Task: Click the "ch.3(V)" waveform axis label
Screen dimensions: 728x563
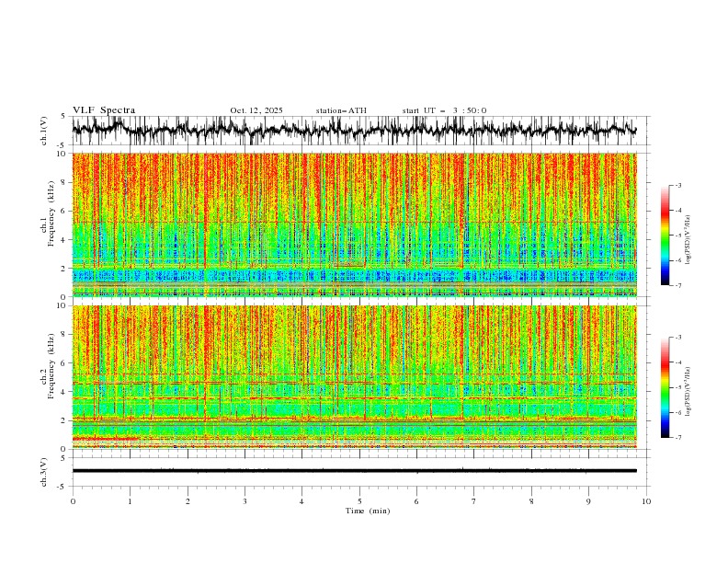Action: [x=44, y=472]
